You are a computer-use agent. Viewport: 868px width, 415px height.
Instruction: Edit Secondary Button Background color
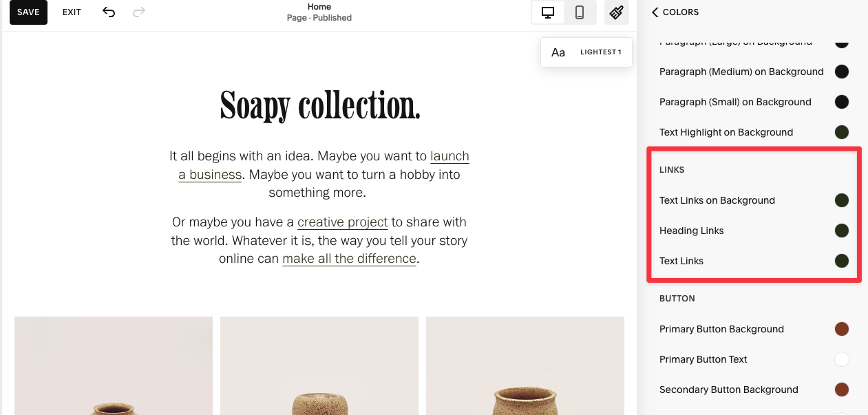[841, 390]
